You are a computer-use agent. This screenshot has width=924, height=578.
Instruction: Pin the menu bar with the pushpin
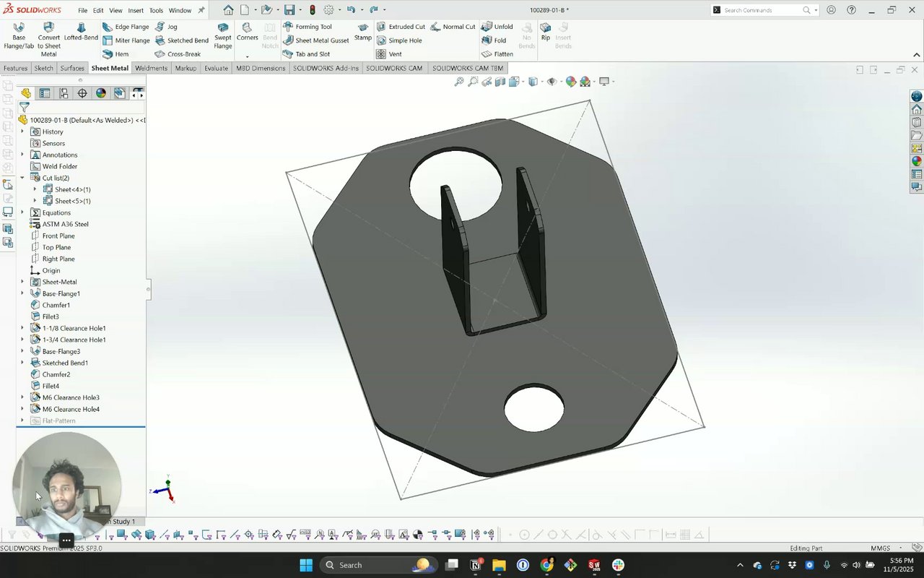tap(201, 10)
